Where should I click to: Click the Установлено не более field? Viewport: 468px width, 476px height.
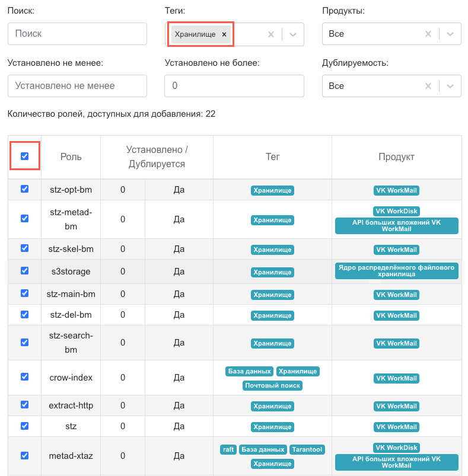tap(234, 86)
